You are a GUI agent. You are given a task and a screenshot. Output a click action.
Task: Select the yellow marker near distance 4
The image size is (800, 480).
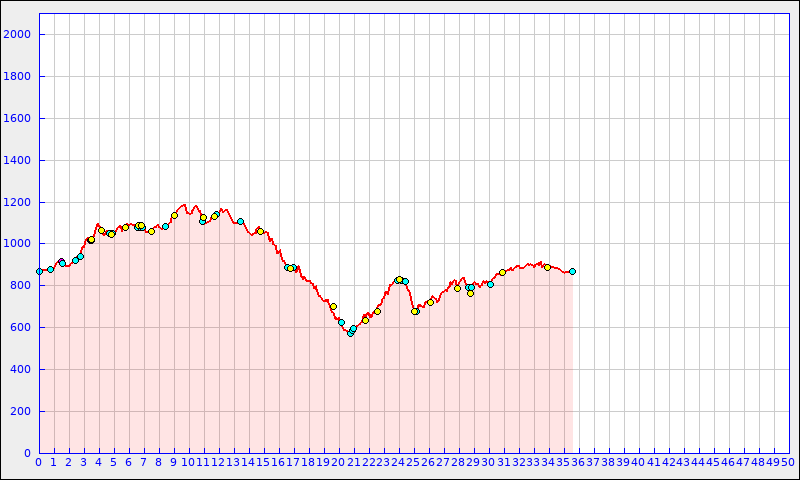coord(101,230)
